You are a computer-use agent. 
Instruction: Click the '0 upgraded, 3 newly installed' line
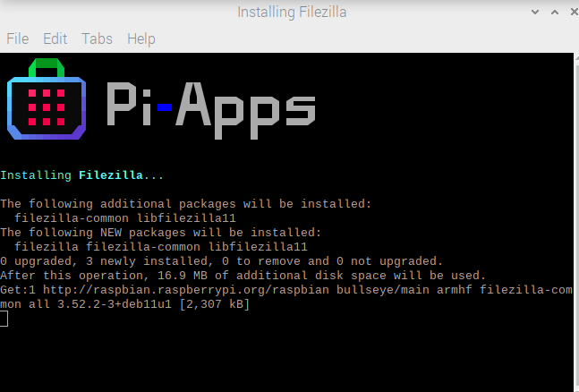click(x=221, y=261)
